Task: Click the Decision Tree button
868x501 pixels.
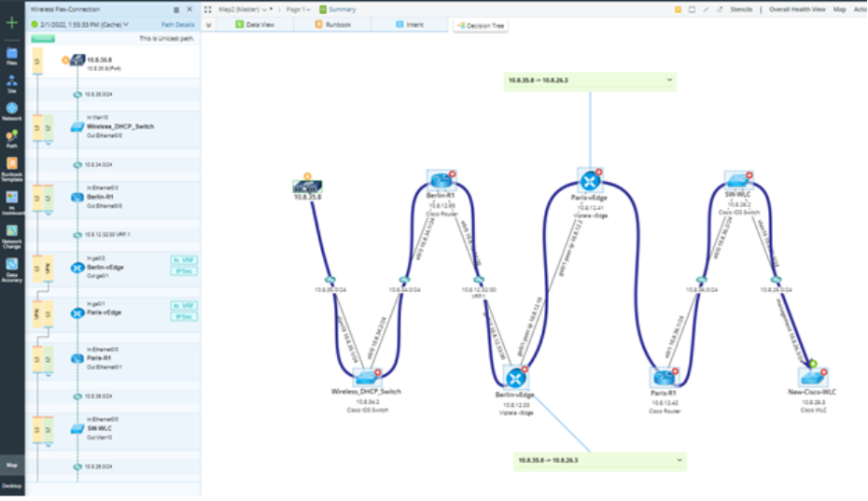Action: [x=482, y=26]
